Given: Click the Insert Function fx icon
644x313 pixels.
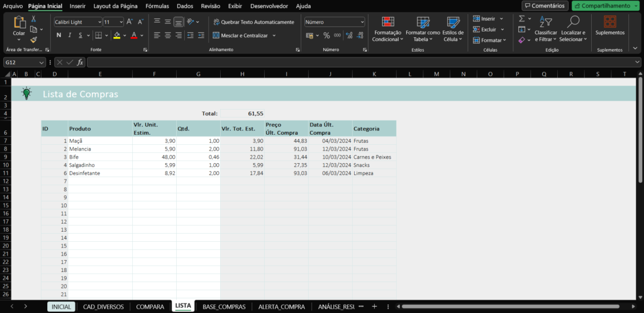Looking at the screenshot, I should click(x=80, y=62).
